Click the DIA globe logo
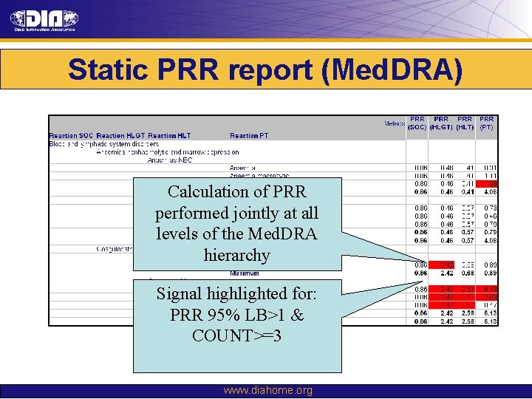Viewport: 532px width, 399px height. click(x=44, y=20)
